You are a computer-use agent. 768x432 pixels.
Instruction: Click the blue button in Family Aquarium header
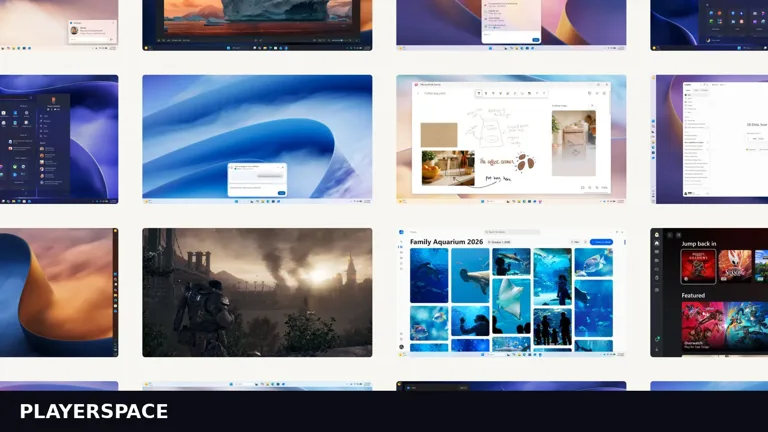click(601, 242)
